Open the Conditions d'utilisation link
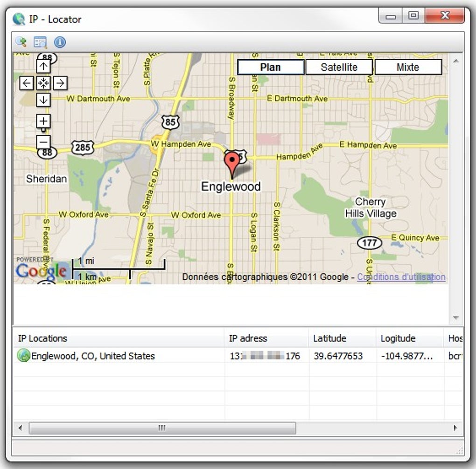 point(401,277)
